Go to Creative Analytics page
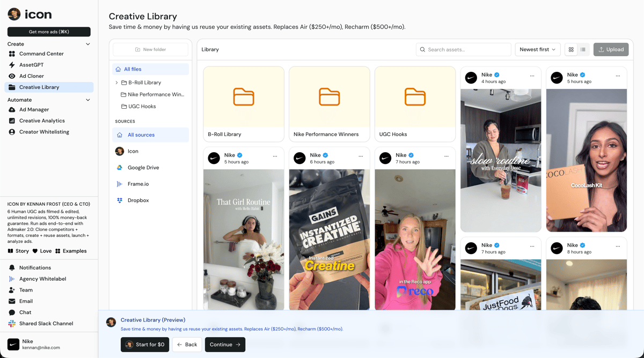Viewport: 644px width, 358px height. tap(42, 121)
